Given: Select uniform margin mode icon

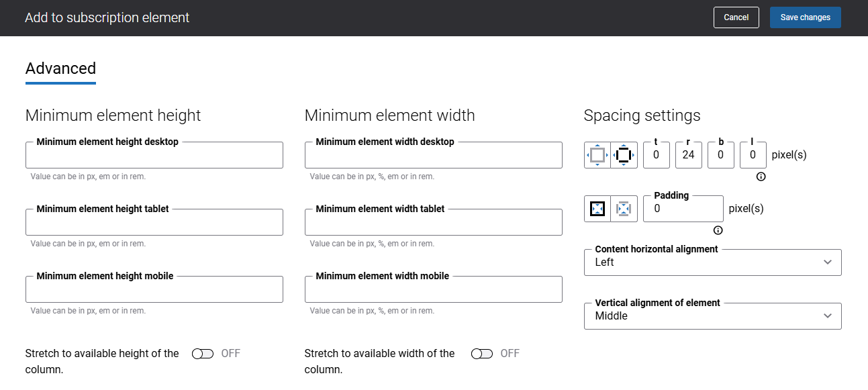Looking at the screenshot, I should coord(597,155).
